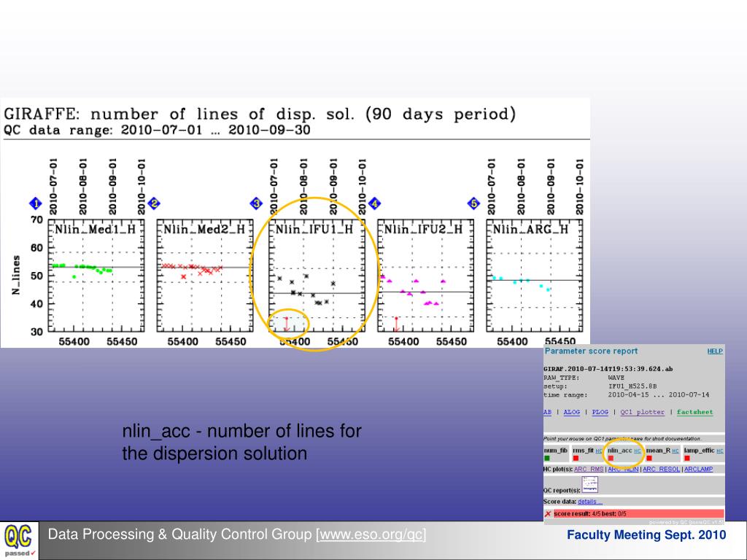Open the QC1 plotter link
This screenshot has width=747, height=560.
click(642, 412)
